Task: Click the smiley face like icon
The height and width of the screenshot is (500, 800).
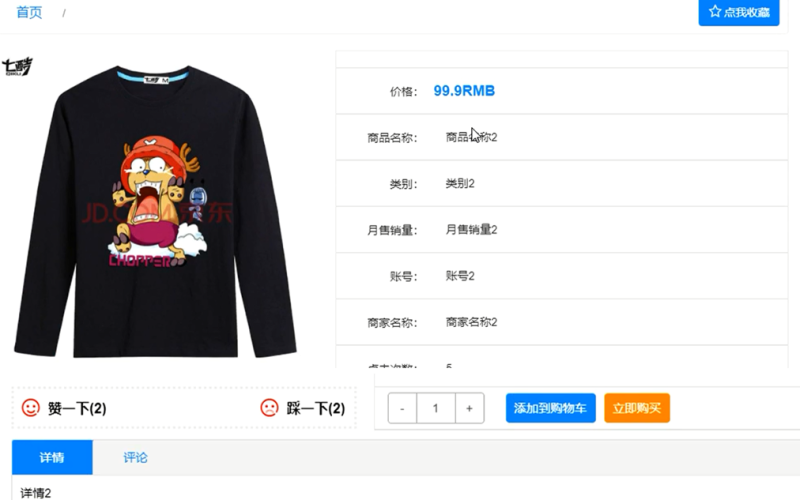Action: pos(31,408)
